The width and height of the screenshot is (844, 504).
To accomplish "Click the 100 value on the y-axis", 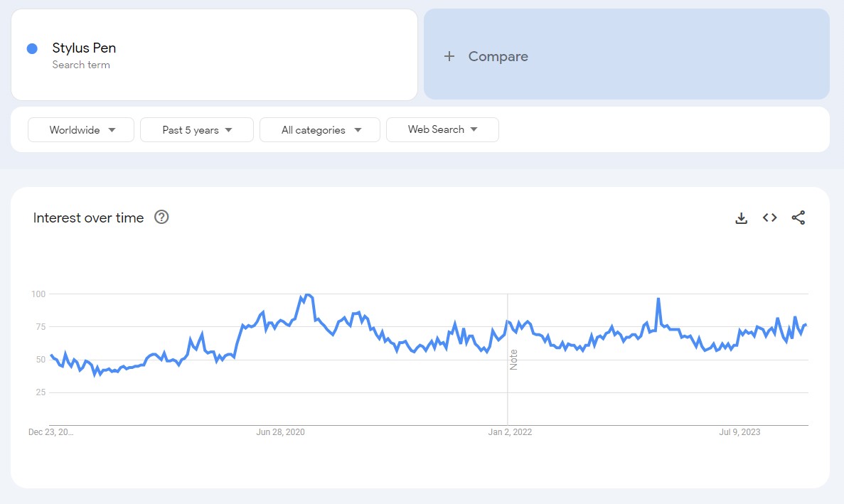I will point(38,294).
